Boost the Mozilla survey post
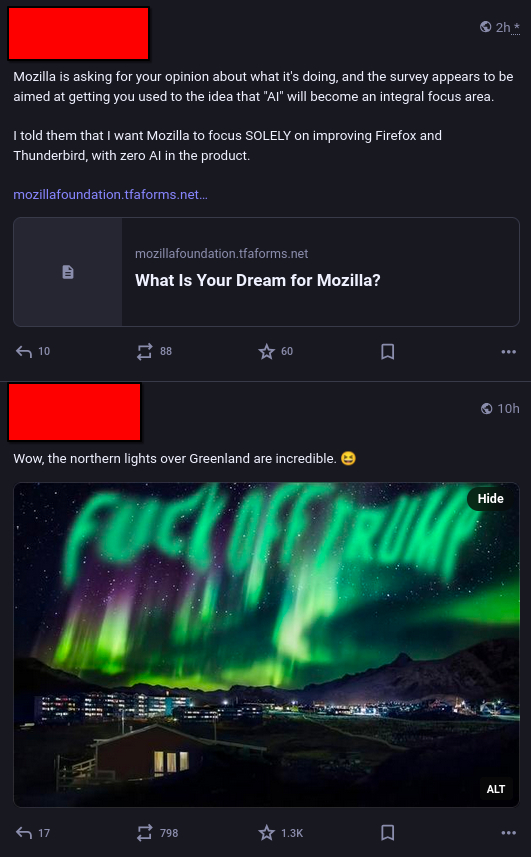531x857 pixels. coord(154,351)
